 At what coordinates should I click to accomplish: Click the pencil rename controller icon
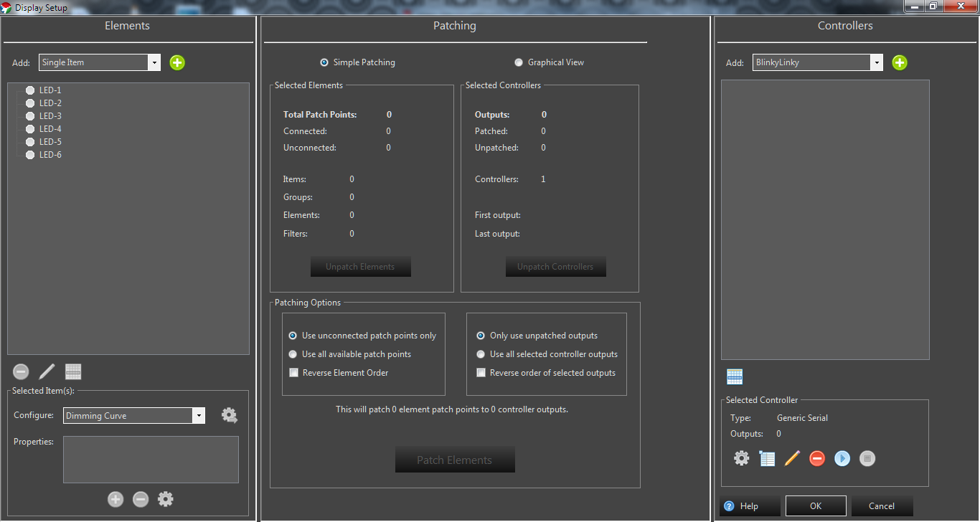click(x=792, y=458)
